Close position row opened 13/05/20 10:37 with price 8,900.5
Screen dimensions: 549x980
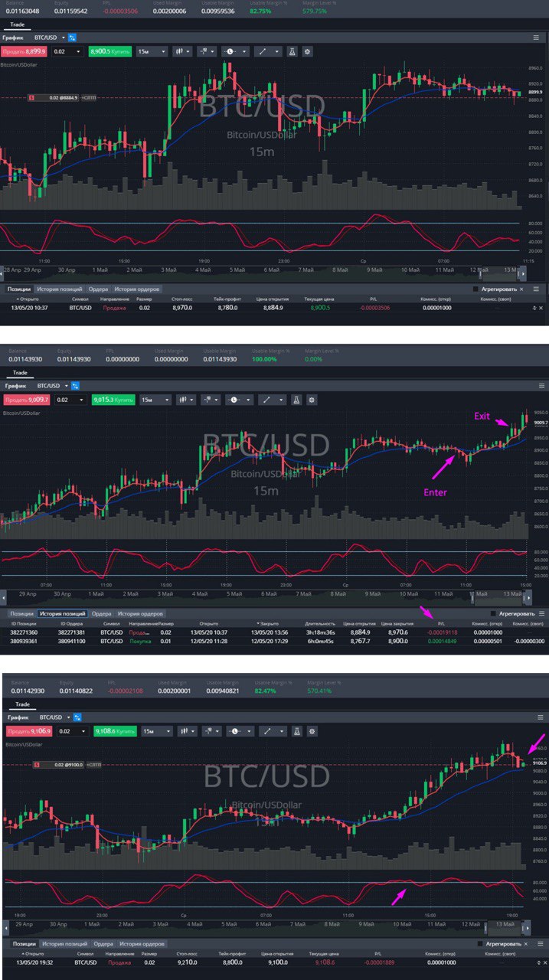click(541, 307)
